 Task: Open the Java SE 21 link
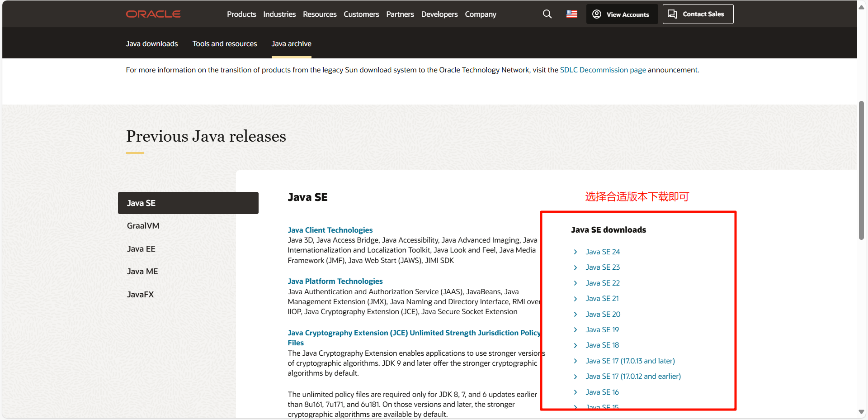click(x=602, y=298)
